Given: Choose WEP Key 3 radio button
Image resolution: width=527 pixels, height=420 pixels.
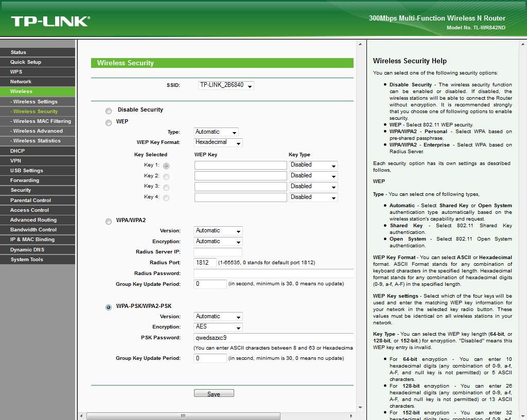Looking at the screenshot, I should pyautogui.click(x=166, y=187).
